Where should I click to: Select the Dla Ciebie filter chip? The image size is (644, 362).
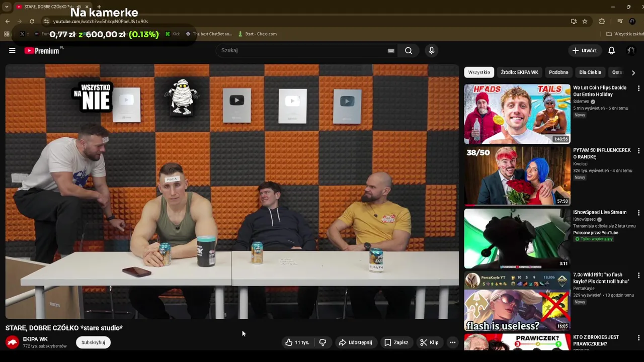(x=590, y=72)
